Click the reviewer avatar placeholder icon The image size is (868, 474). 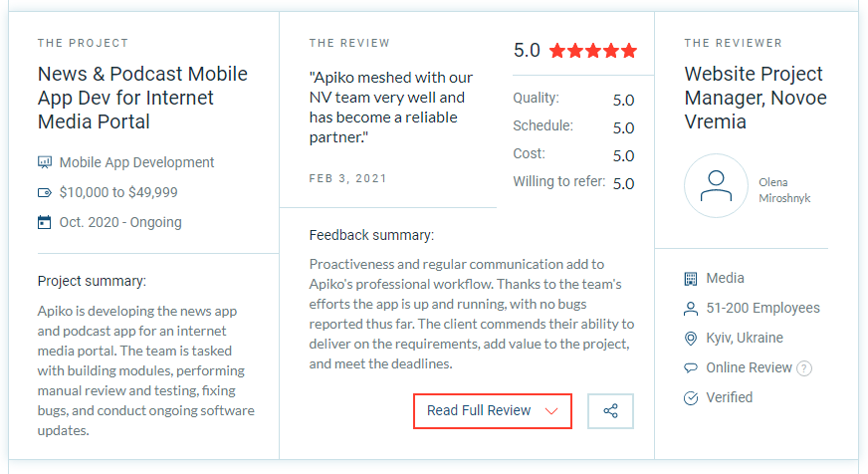click(716, 185)
